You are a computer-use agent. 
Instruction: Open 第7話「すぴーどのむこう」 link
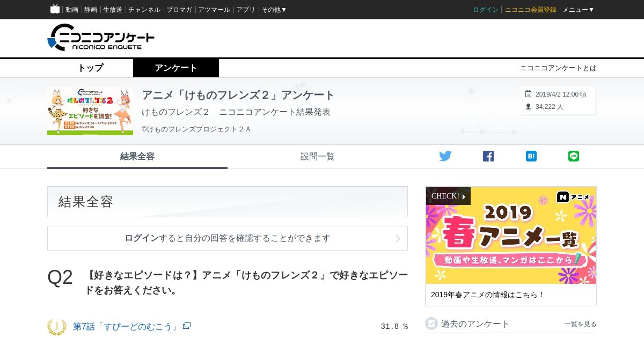pos(126,326)
